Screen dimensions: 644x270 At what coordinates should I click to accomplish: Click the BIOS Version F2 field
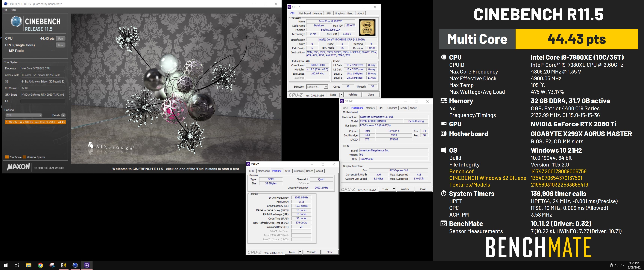(394, 155)
